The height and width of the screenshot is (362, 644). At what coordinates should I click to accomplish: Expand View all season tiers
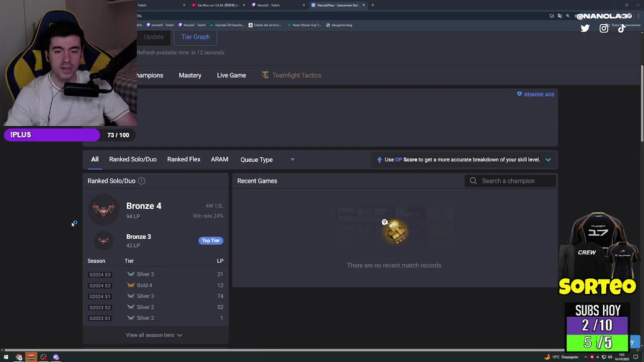tap(154, 335)
